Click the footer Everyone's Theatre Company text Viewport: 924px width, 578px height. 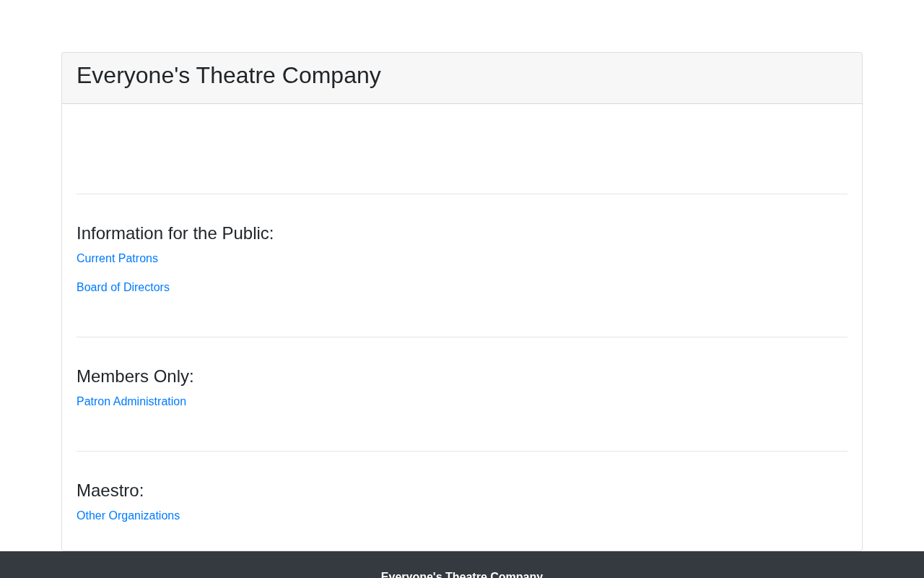462,574
